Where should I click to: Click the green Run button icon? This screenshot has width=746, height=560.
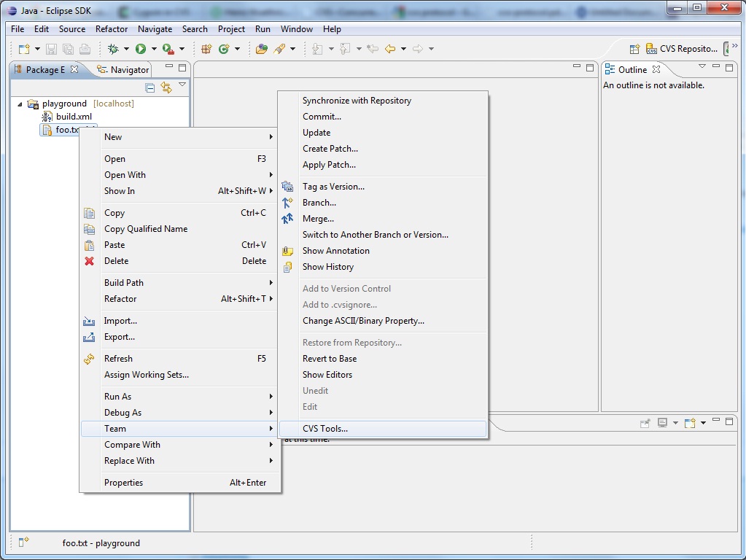[x=140, y=49]
